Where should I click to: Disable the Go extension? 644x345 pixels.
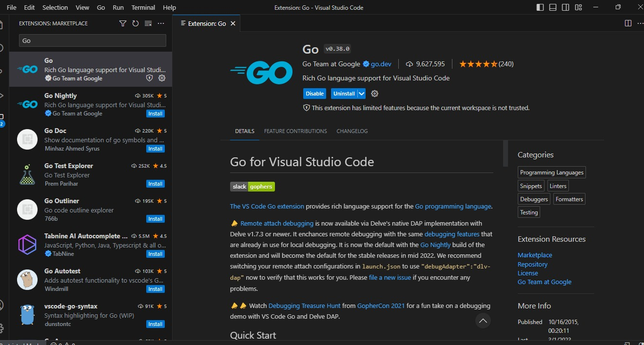[x=314, y=94]
